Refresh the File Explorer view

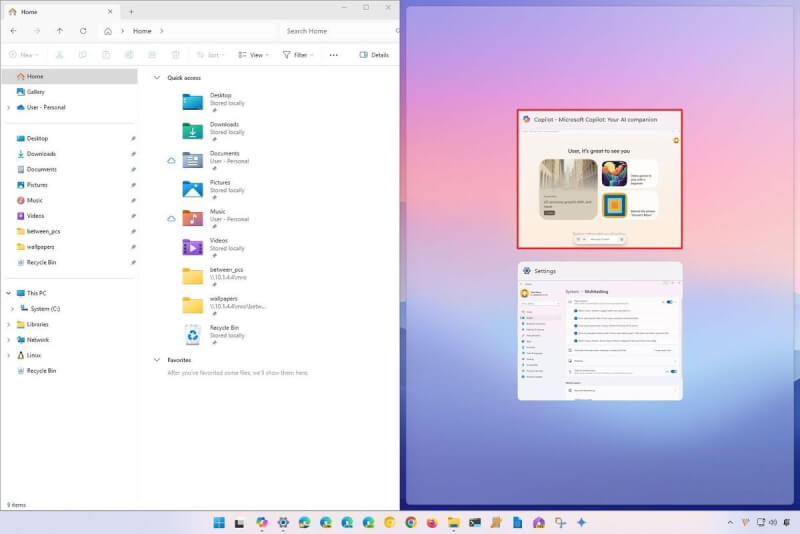pyautogui.click(x=83, y=31)
